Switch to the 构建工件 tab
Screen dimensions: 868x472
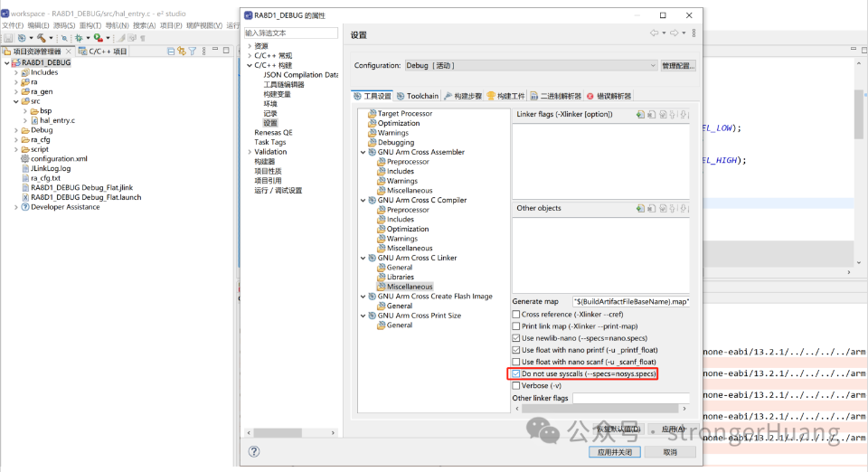pos(506,96)
